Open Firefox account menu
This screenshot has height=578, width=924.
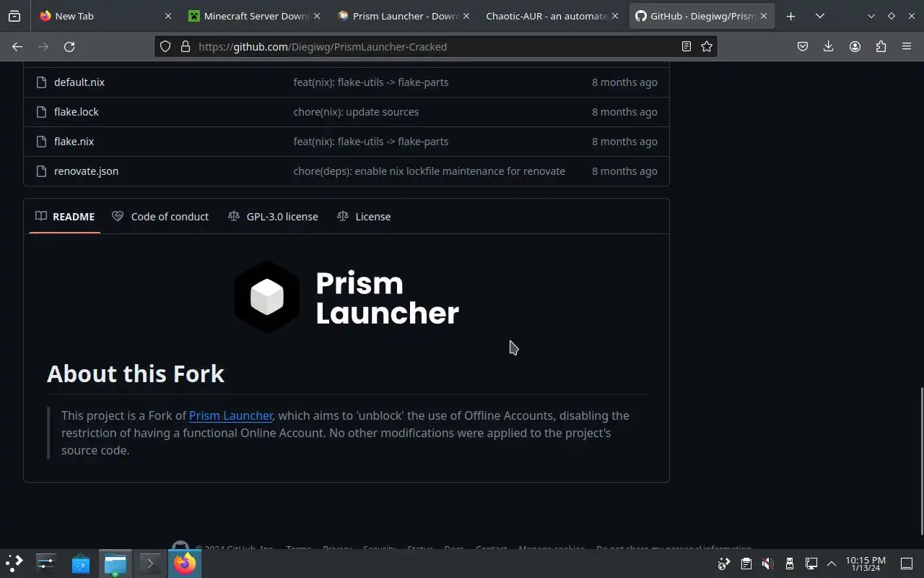(x=855, y=46)
